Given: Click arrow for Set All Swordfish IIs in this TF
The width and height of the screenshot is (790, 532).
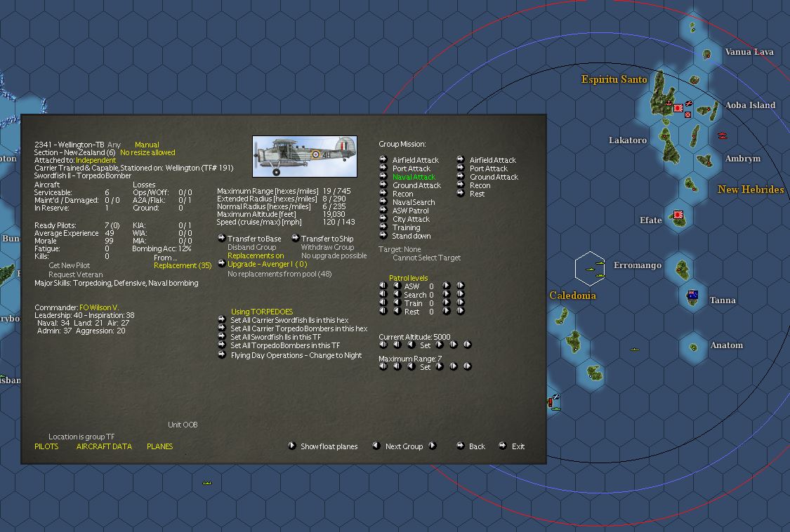Looking at the screenshot, I should click(x=221, y=336).
